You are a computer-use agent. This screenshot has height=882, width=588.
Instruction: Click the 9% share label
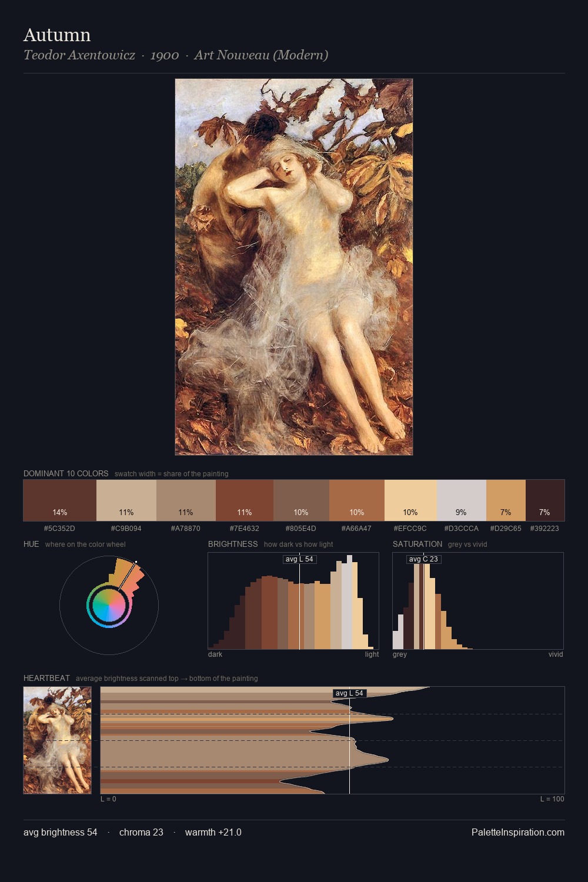tap(461, 512)
